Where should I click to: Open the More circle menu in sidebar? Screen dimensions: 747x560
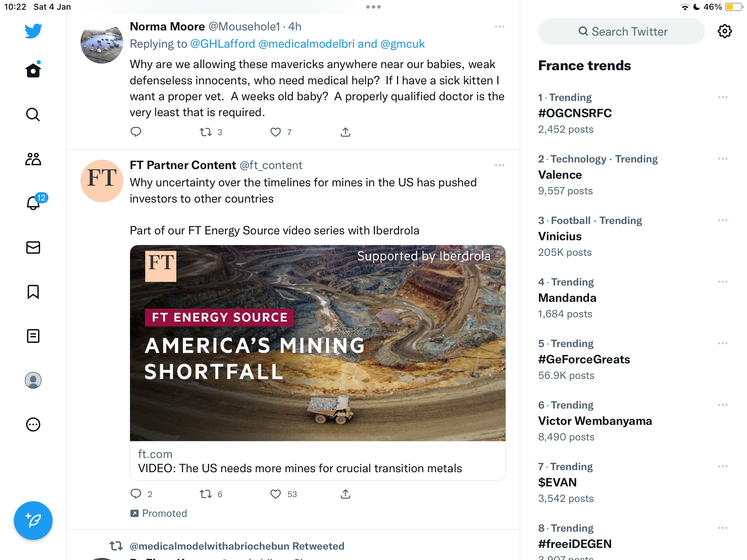33,424
